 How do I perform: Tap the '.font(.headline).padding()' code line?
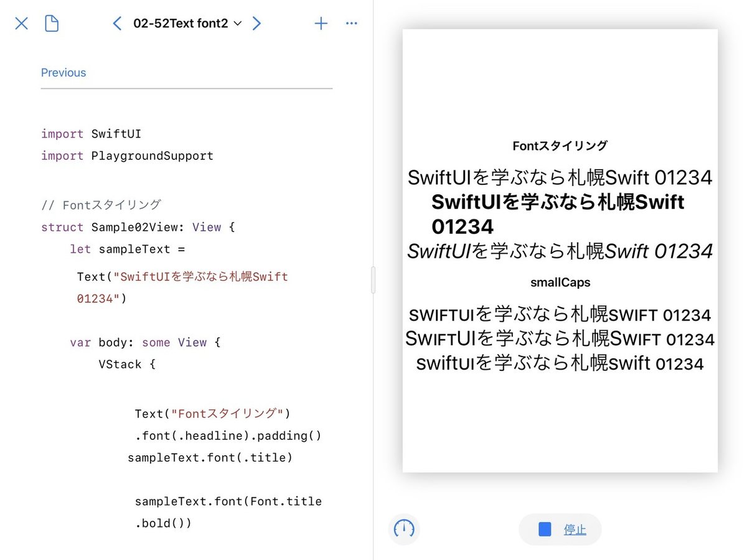(x=228, y=436)
